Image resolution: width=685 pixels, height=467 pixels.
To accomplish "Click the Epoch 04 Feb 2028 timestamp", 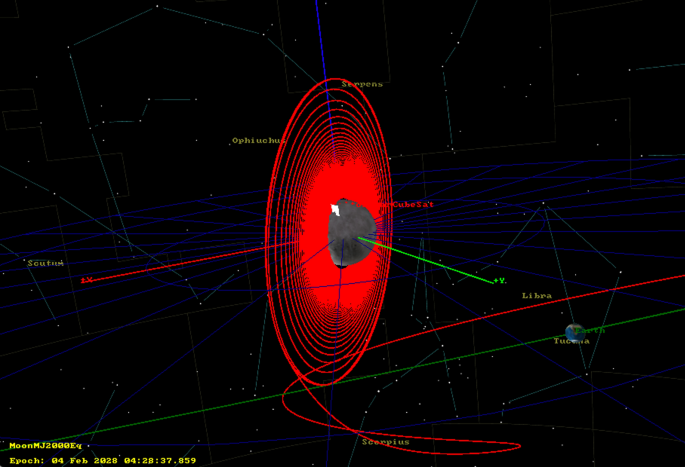I will pyautogui.click(x=103, y=460).
